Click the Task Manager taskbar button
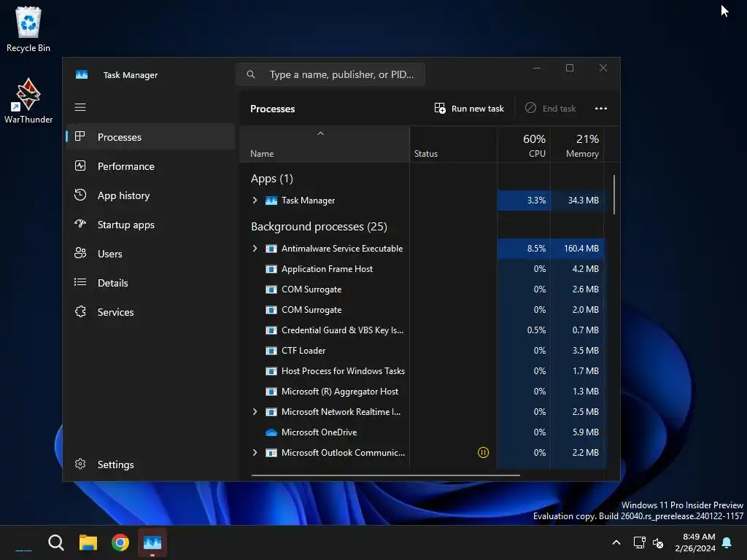 152,542
